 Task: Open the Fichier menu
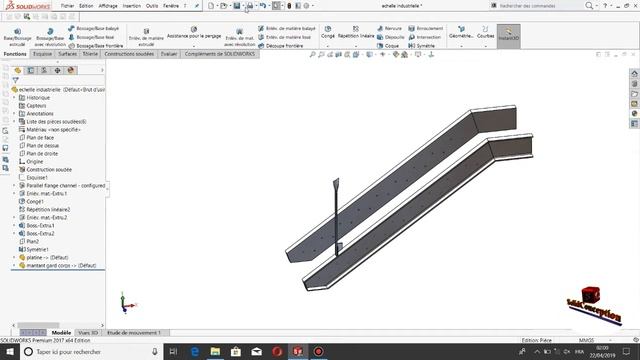[x=67, y=6]
